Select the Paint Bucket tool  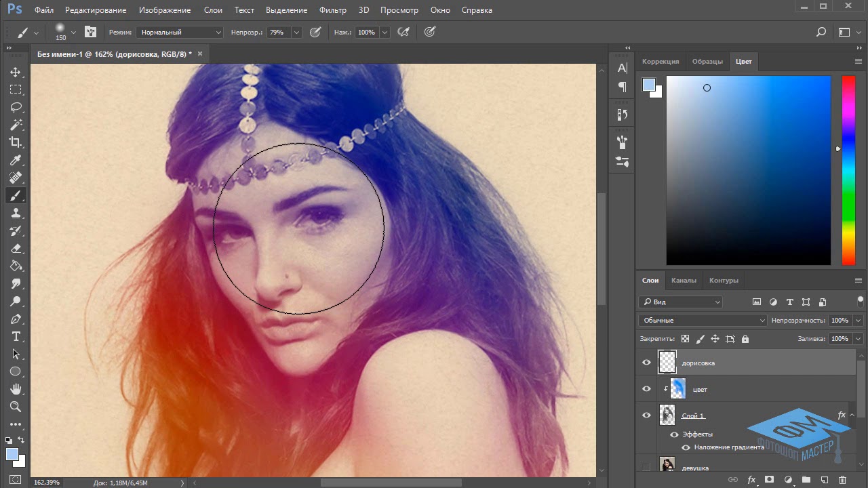[16, 266]
